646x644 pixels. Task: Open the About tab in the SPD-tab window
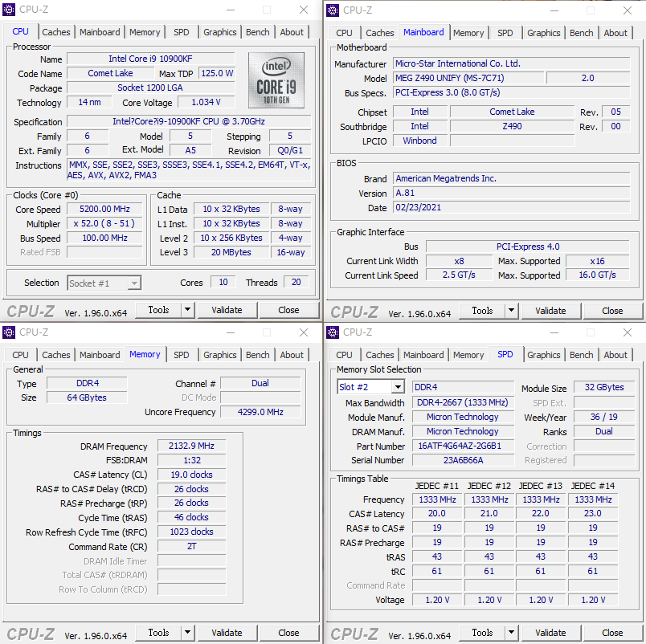click(x=615, y=355)
